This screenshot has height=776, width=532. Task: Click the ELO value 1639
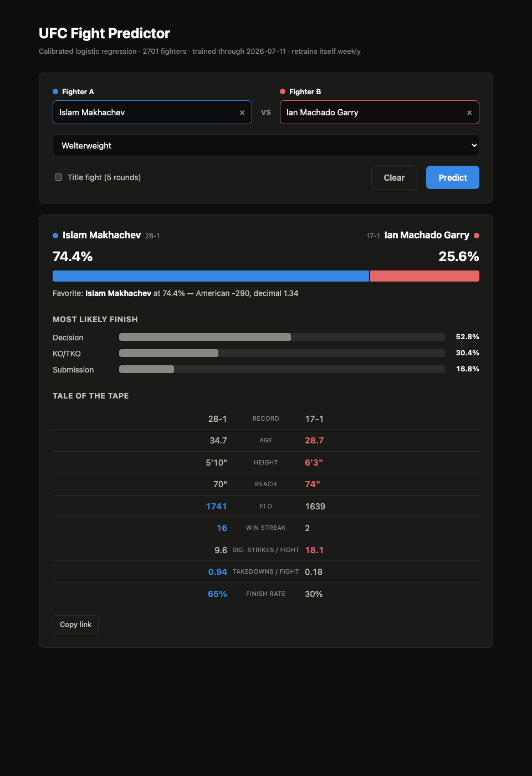click(315, 507)
